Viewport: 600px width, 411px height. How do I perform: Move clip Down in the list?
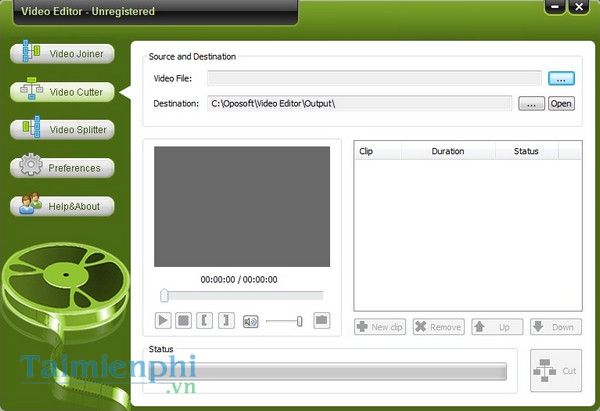(x=556, y=327)
